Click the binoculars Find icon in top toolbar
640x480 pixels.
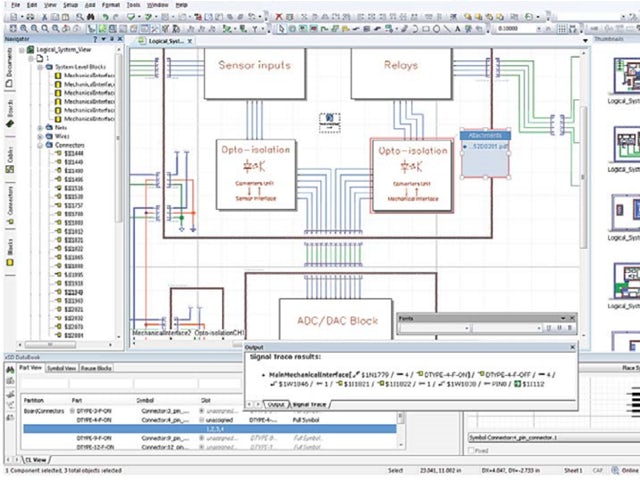coord(91,17)
